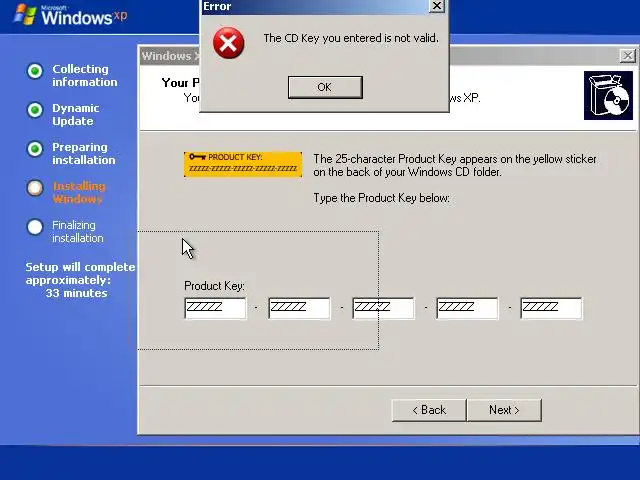Click Preparing installation step indicator
The image size is (640, 480).
click(35, 149)
